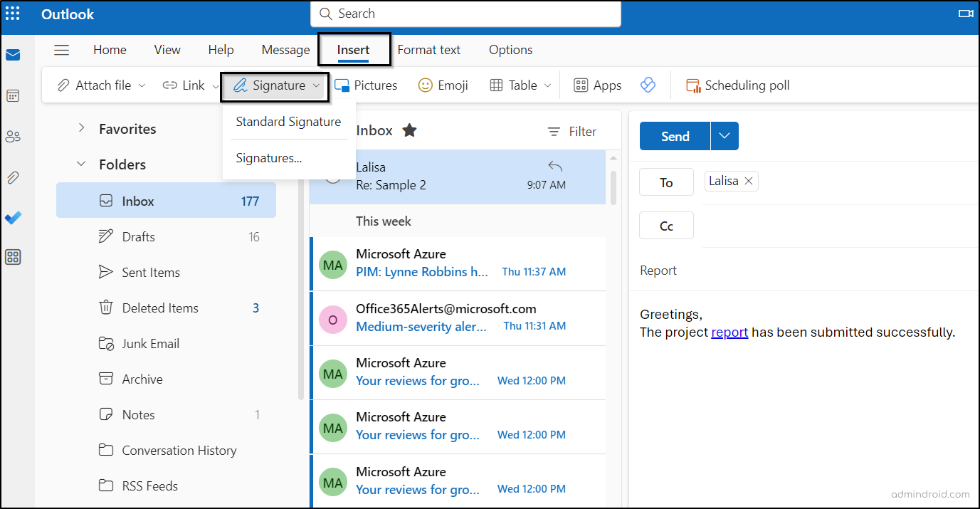Switch to the Format text tab

(428, 50)
